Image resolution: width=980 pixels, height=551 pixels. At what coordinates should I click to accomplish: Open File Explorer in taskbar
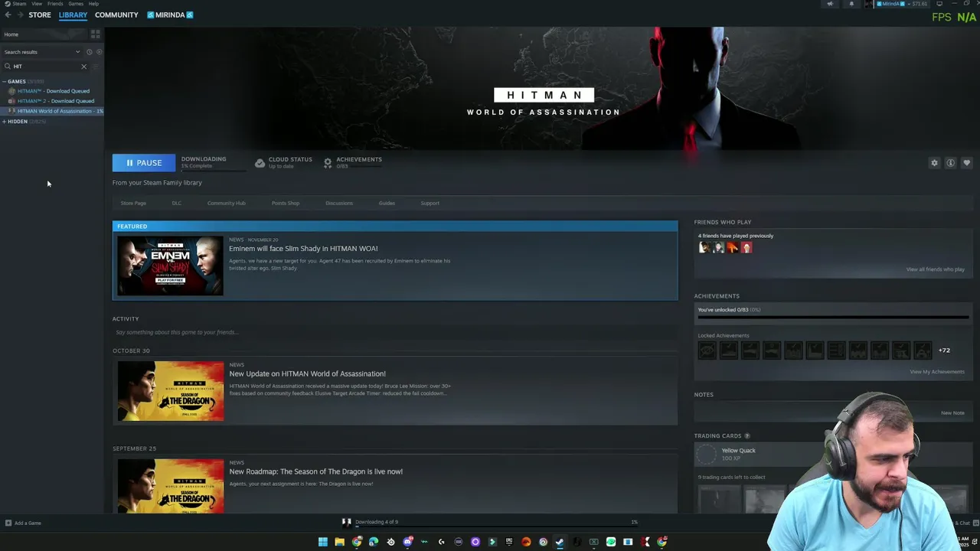click(x=339, y=542)
